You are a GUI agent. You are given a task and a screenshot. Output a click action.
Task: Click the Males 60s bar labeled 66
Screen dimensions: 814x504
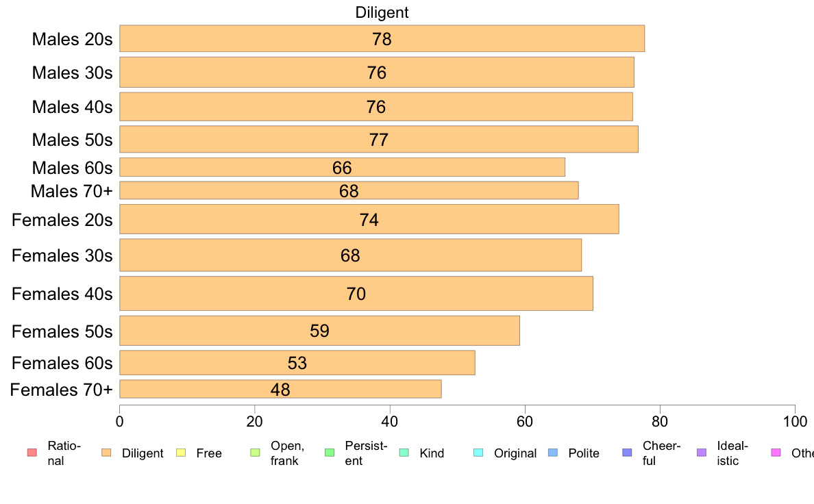(342, 167)
